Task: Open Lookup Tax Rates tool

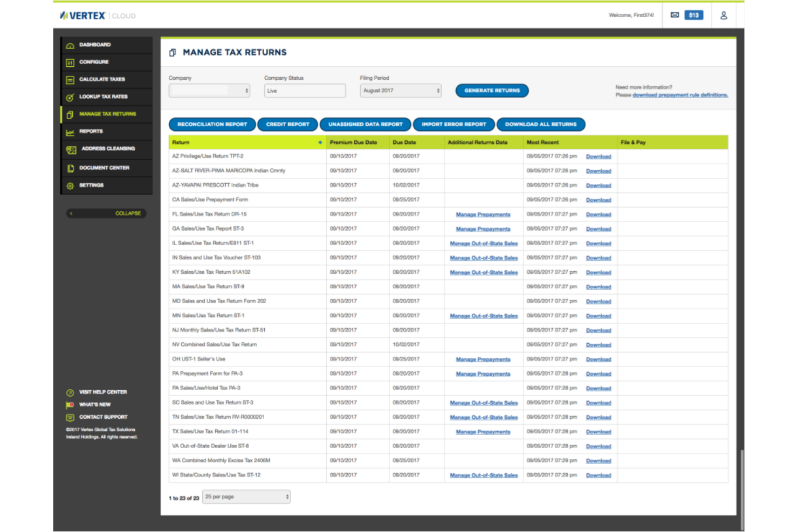Action: [69, 96]
